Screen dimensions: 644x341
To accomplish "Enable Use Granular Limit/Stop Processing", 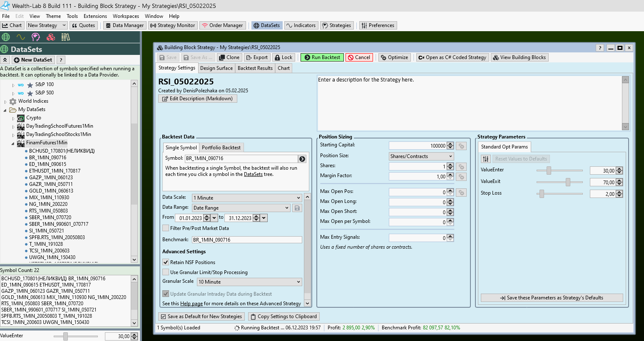I will (166, 272).
